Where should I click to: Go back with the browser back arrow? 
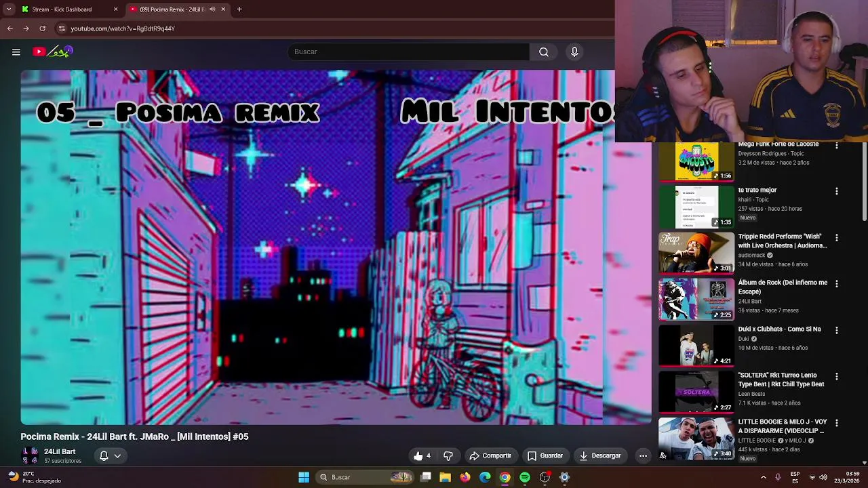click(x=9, y=28)
